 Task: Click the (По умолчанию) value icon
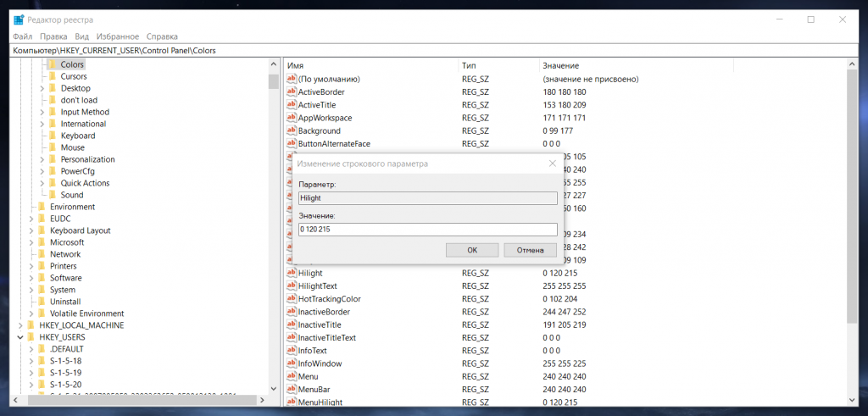(x=292, y=79)
